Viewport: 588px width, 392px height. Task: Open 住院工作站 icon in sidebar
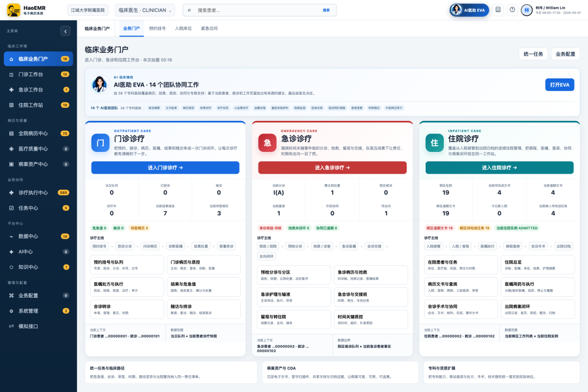(x=11, y=106)
